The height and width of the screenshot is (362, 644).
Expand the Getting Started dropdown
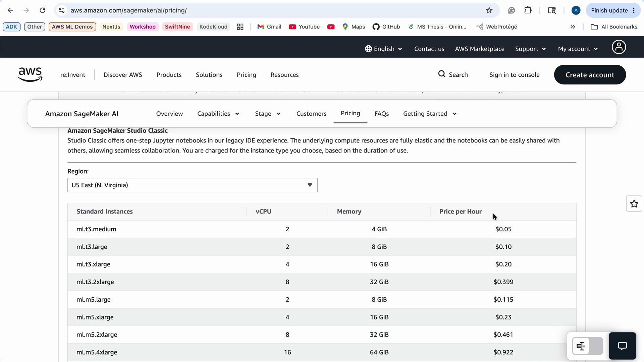[x=430, y=114]
